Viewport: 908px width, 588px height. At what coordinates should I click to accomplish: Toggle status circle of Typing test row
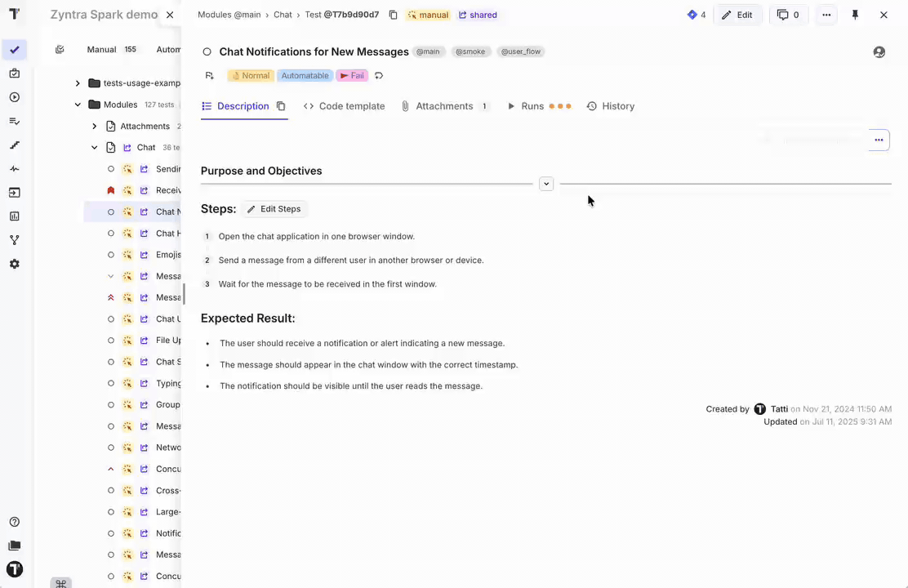click(111, 383)
